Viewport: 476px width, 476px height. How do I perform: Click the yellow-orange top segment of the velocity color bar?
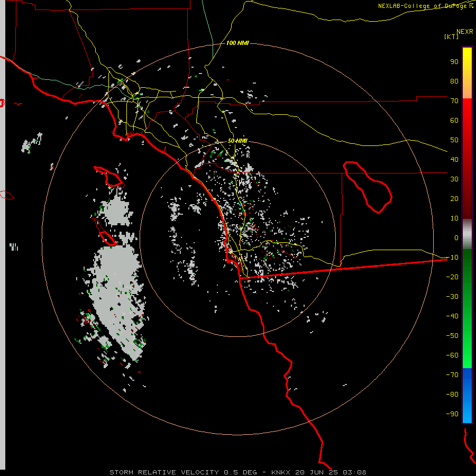pos(467,73)
